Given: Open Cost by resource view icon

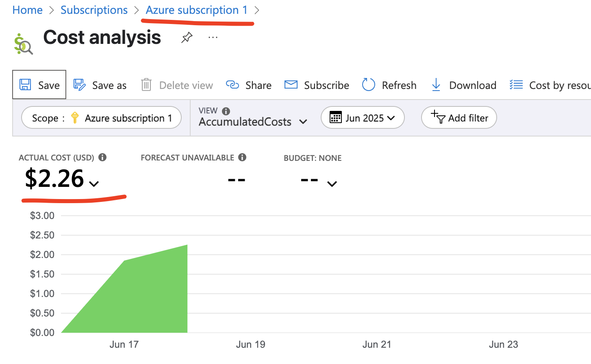Looking at the screenshot, I should [x=515, y=84].
